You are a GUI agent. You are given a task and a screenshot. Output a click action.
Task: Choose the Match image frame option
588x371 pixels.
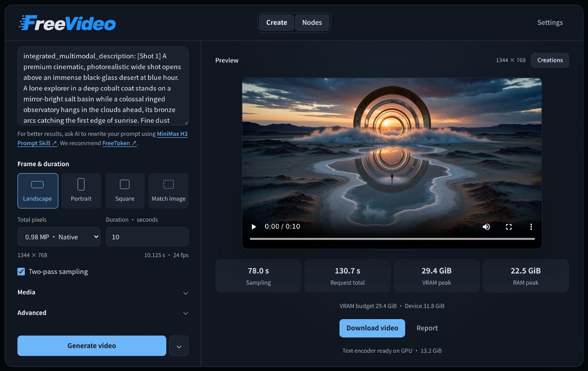[169, 191]
